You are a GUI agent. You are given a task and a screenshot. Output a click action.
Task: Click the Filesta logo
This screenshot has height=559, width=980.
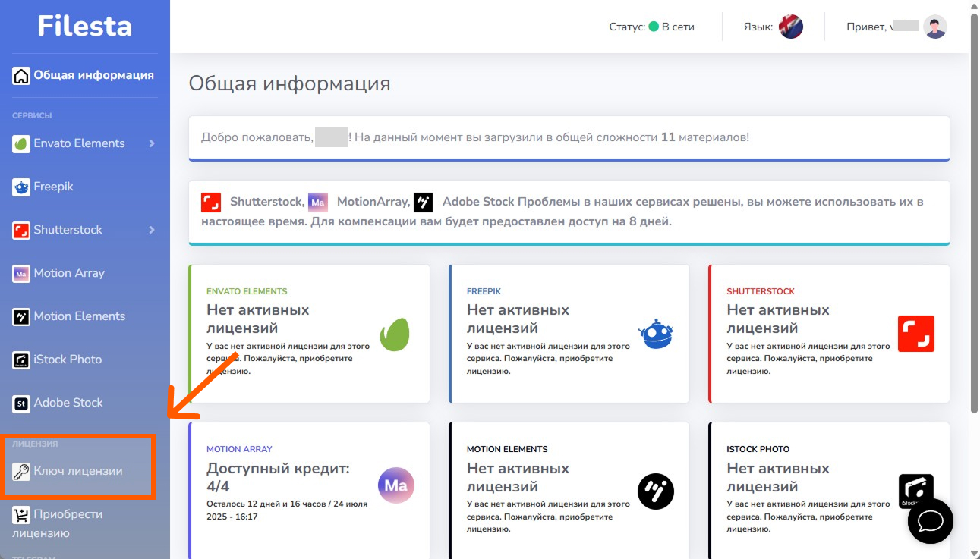(84, 27)
